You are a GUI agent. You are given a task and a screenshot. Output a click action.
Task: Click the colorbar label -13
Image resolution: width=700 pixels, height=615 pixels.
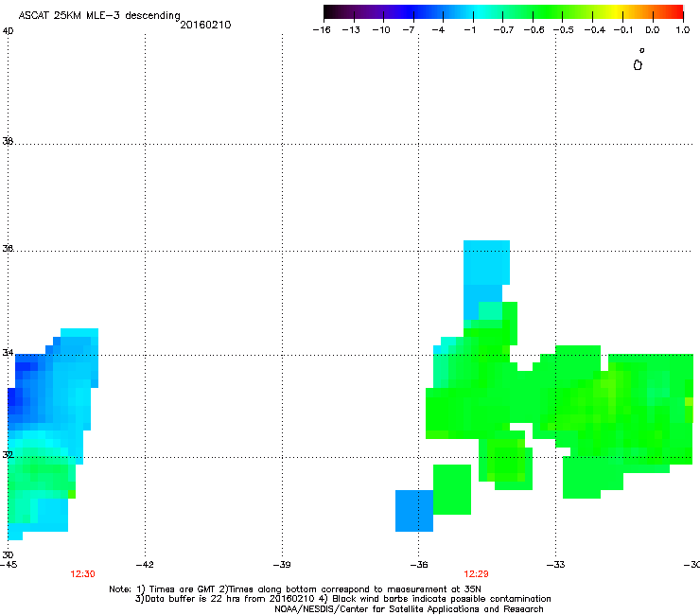point(351,30)
